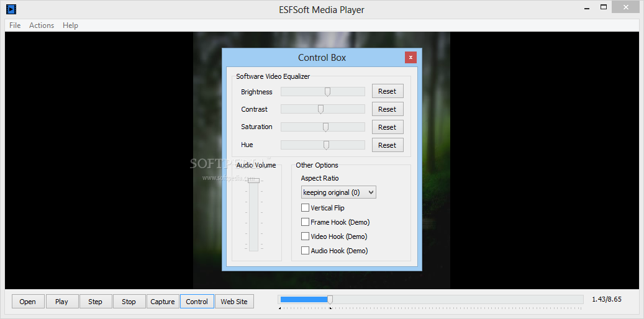
Task: Reset the Saturation setting
Action: coord(388,127)
